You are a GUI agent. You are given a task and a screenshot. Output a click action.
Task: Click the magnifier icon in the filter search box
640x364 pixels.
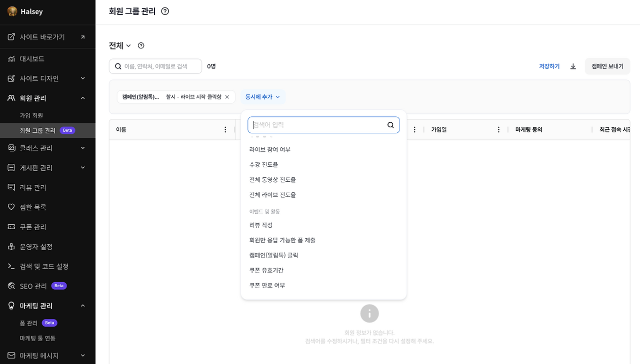390,125
